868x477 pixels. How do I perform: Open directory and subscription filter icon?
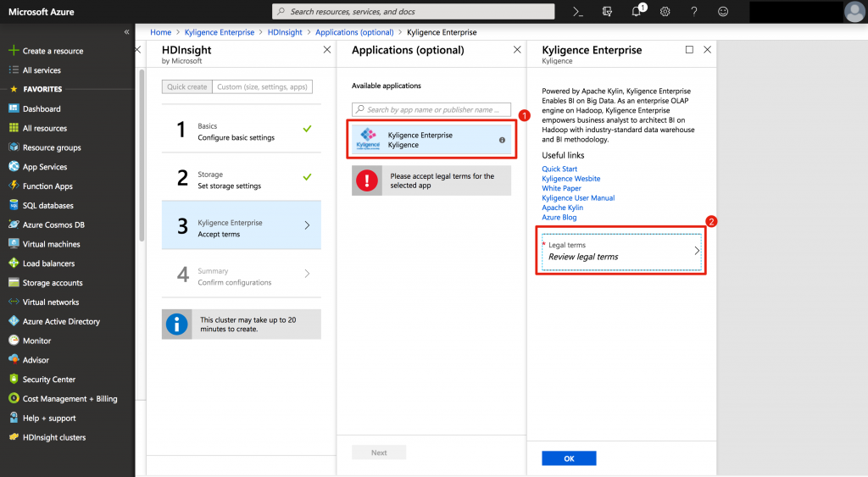pos(607,12)
